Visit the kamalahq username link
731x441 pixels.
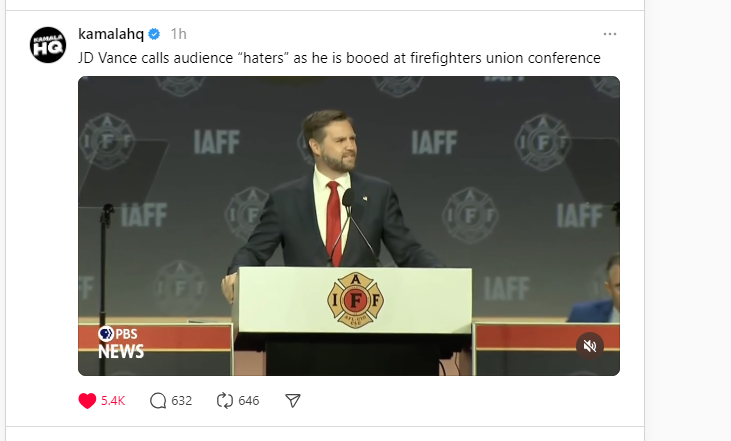point(110,34)
